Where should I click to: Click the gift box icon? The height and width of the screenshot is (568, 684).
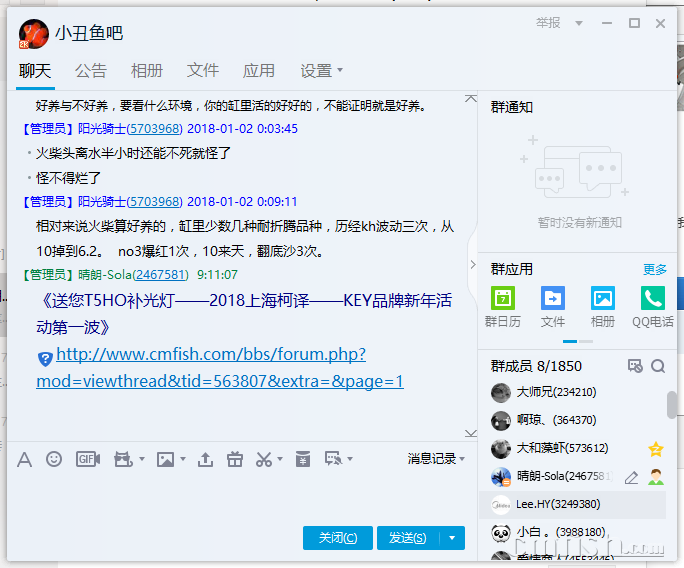coord(235,459)
